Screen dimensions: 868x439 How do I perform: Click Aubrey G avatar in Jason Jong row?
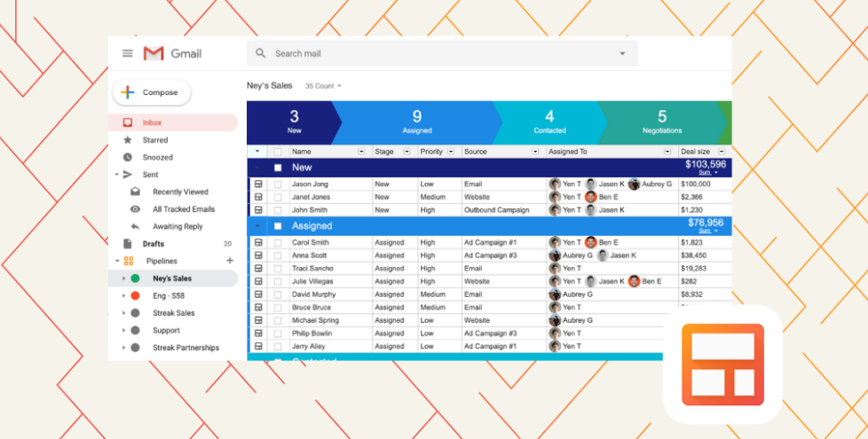tap(635, 184)
